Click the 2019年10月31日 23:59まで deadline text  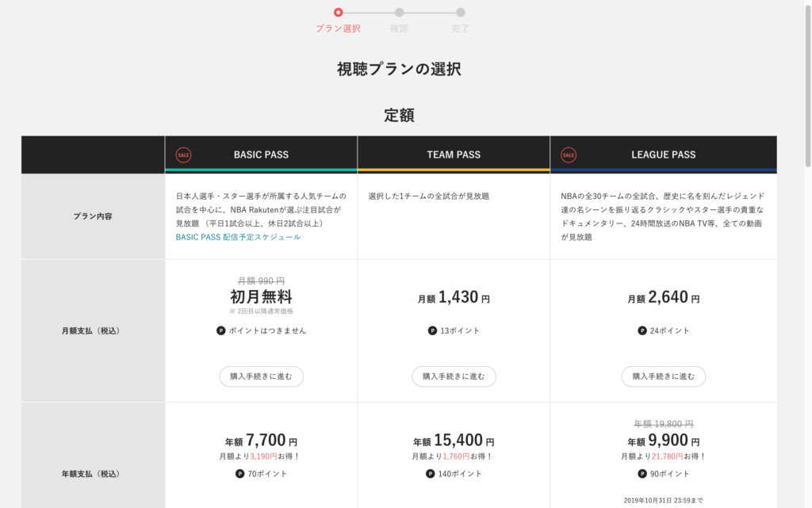point(664,500)
